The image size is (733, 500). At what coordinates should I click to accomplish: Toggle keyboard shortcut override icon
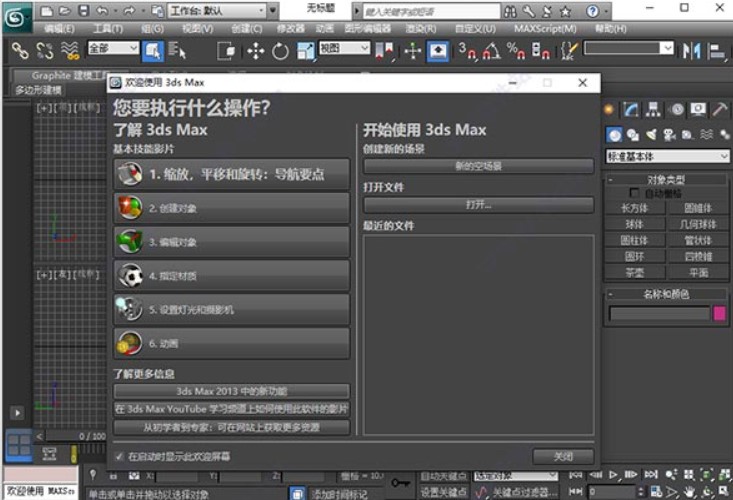tap(438, 51)
